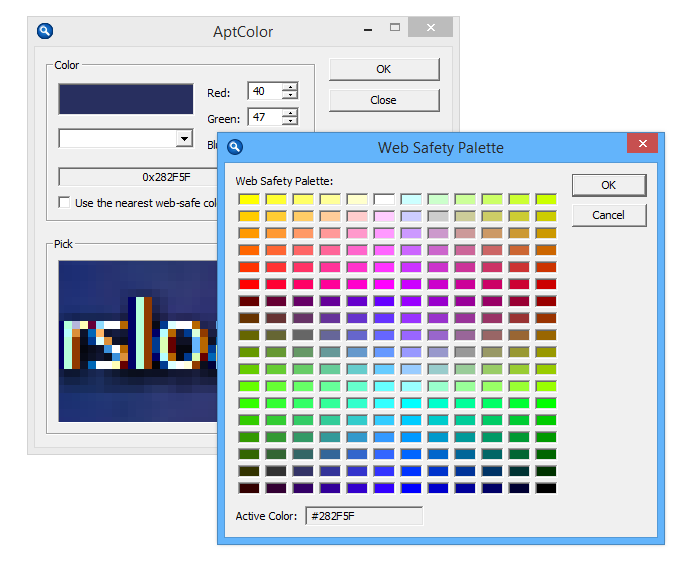This screenshot has height=582, width=687.
Task: Select the pale cyan swatch in the top row
Action: coord(411,199)
